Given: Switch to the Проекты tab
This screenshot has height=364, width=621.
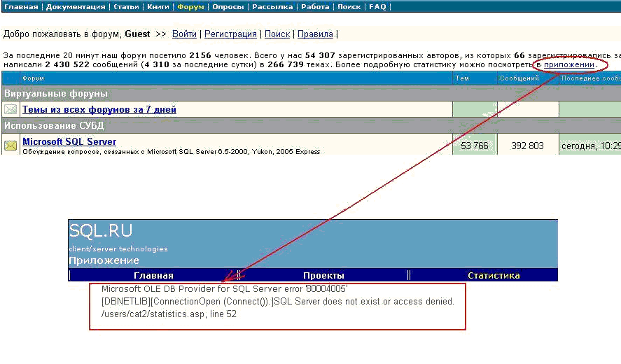Looking at the screenshot, I should click(x=323, y=275).
